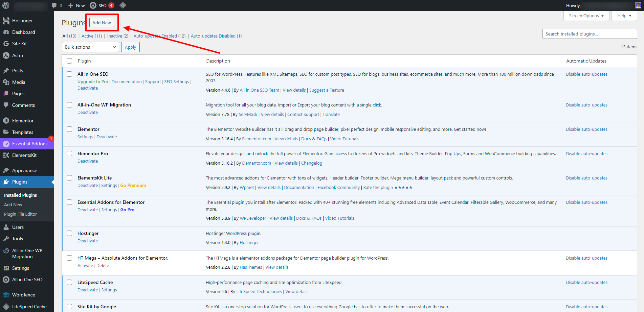The width and height of the screenshot is (644, 312).
Task: Open Essential Addons sidebar item
Action: pyautogui.click(x=29, y=144)
